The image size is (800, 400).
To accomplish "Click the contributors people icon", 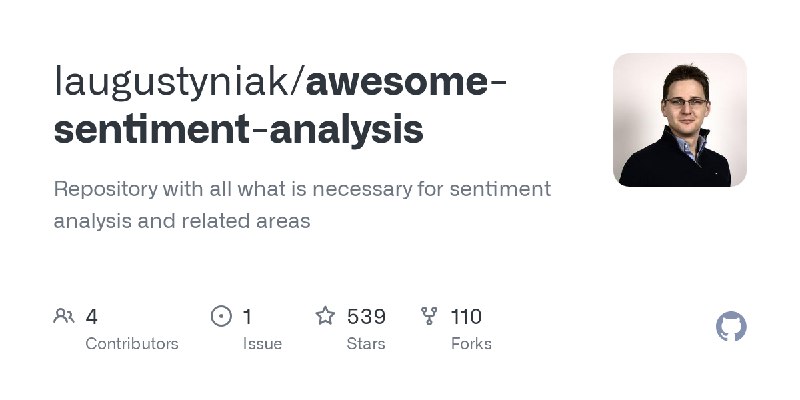I will pyautogui.click(x=64, y=316).
